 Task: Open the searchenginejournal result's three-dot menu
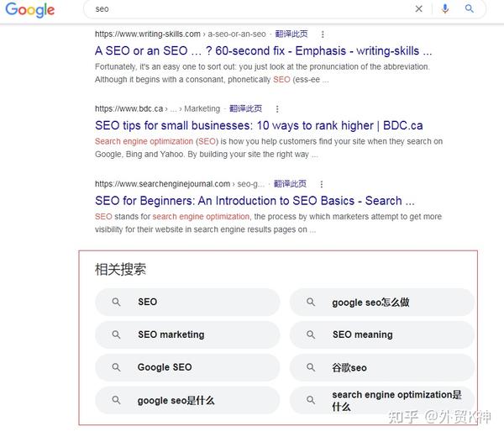[321, 184]
